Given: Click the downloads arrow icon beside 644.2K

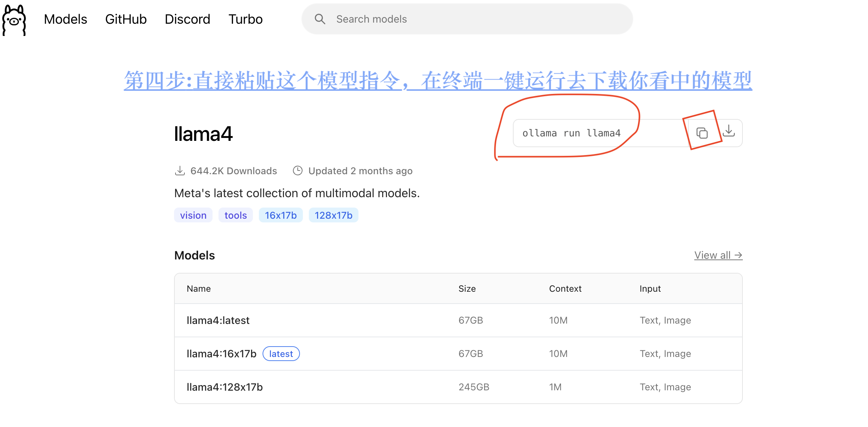Looking at the screenshot, I should point(180,171).
